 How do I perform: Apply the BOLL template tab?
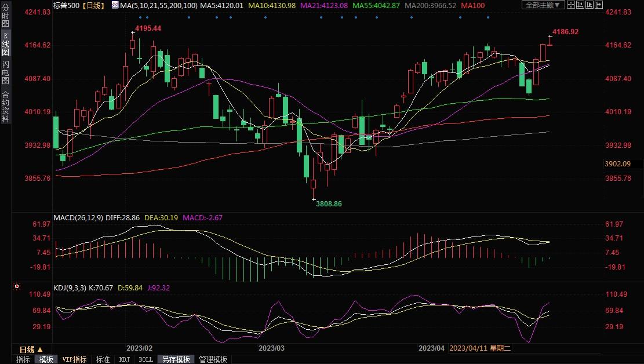(x=146, y=359)
